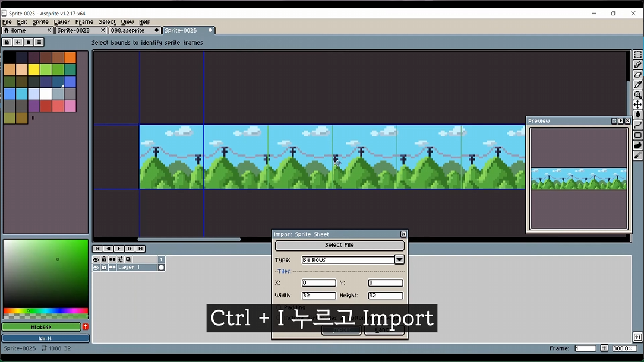Image resolution: width=644 pixels, height=362 pixels.
Task: Center the Preview window view
Action: (x=614, y=121)
